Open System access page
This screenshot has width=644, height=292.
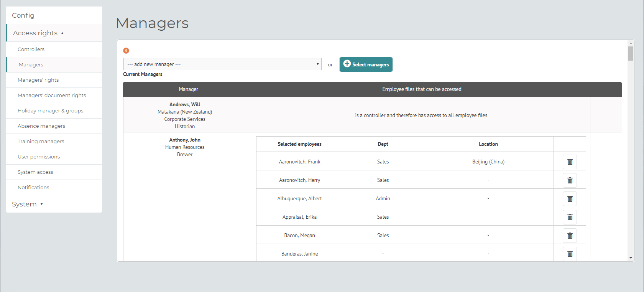tap(54, 172)
